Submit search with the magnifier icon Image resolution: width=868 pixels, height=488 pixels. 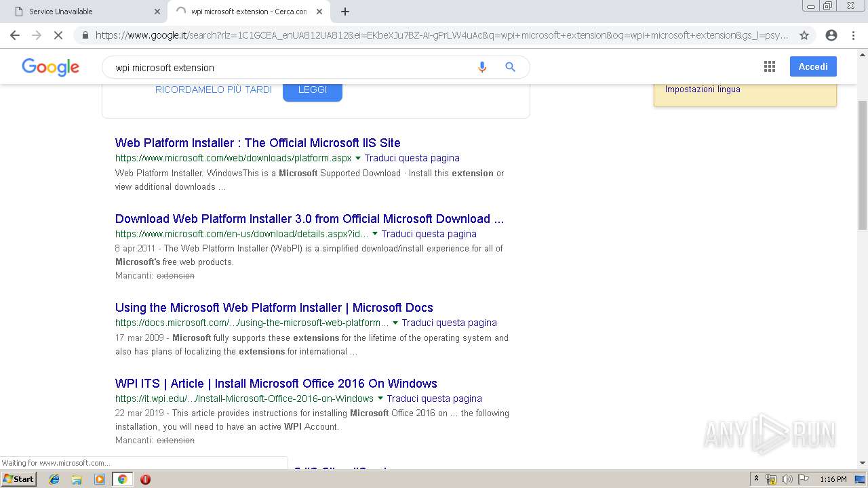click(x=510, y=67)
